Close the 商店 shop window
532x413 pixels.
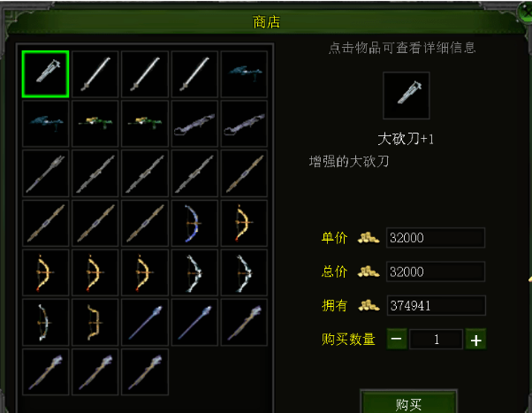(525, 12)
